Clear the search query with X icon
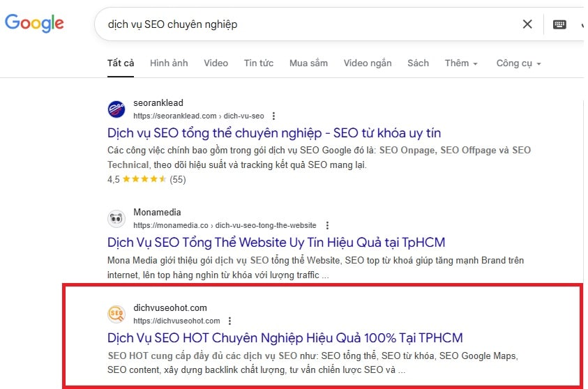Viewport: 588px width, 389px height. (x=527, y=24)
